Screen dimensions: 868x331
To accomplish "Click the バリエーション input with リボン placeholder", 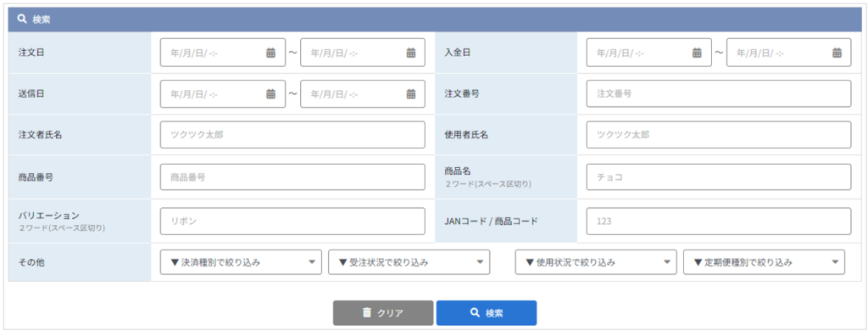I will 292,222.
